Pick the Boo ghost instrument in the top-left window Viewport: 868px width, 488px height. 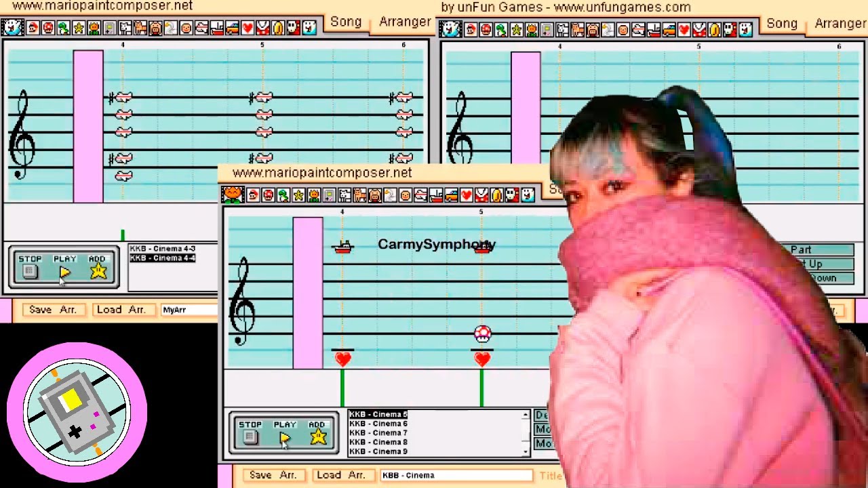309,28
